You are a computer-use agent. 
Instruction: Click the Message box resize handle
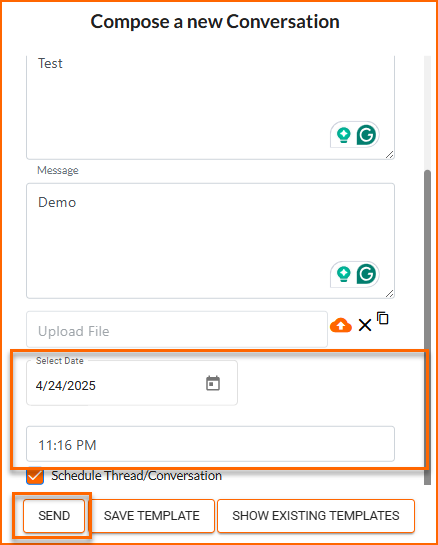pos(390,294)
